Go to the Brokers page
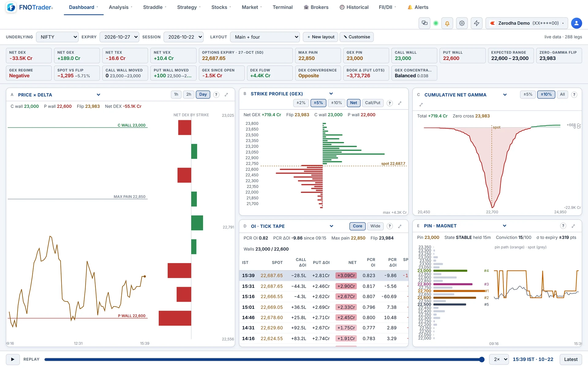Screen dimensions: 588x368 [x=316, y=7]
